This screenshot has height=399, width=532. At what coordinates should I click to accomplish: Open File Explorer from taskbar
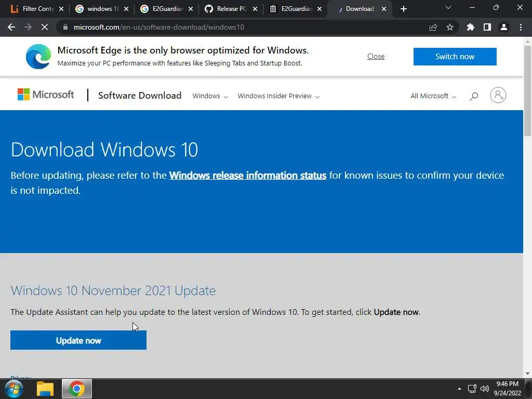point(45,389)
